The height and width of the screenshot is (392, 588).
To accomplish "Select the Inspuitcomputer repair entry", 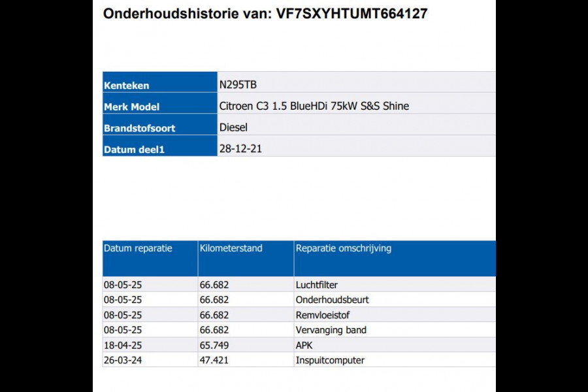I will pos(330,360).
